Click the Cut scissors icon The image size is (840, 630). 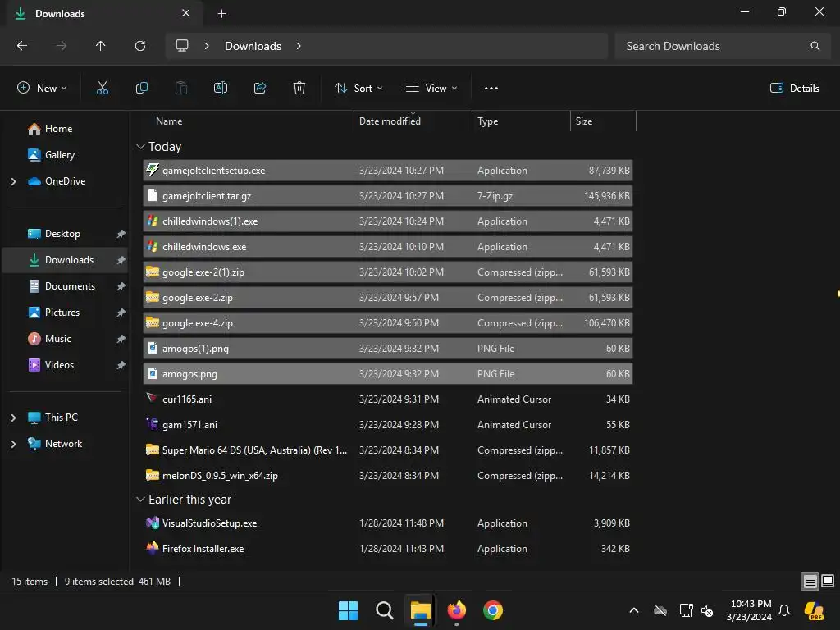tap(103, 89)
